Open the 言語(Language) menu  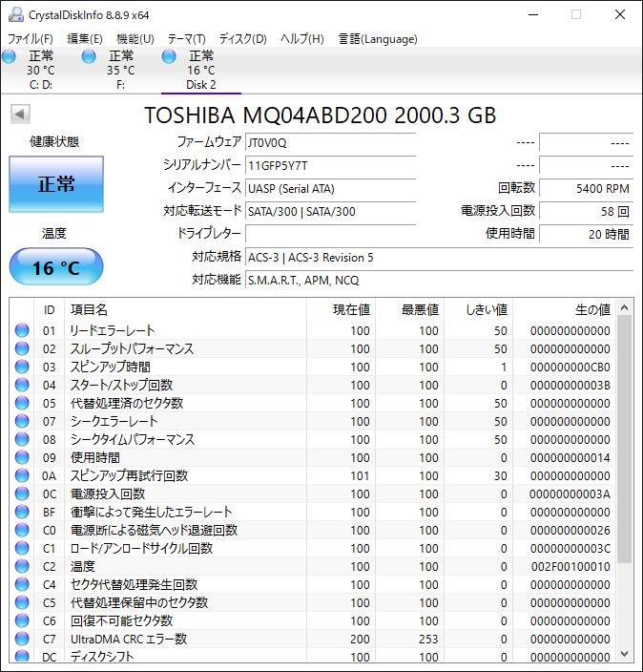[378, 39]
